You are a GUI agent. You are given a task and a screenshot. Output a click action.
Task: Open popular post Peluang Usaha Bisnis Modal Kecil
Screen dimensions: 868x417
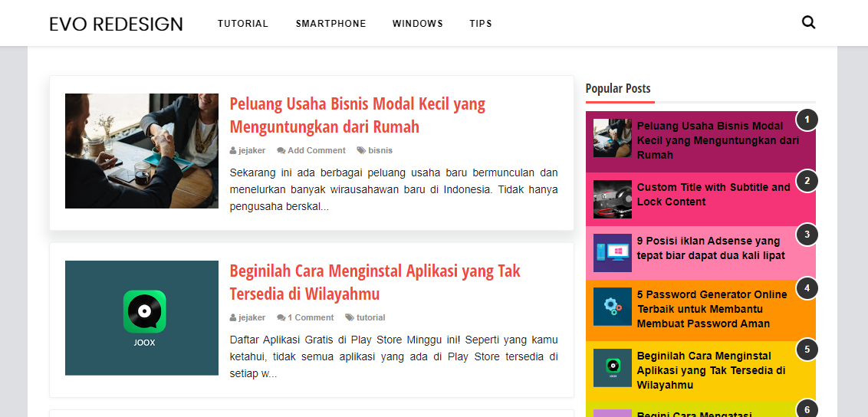pos(718,140)
